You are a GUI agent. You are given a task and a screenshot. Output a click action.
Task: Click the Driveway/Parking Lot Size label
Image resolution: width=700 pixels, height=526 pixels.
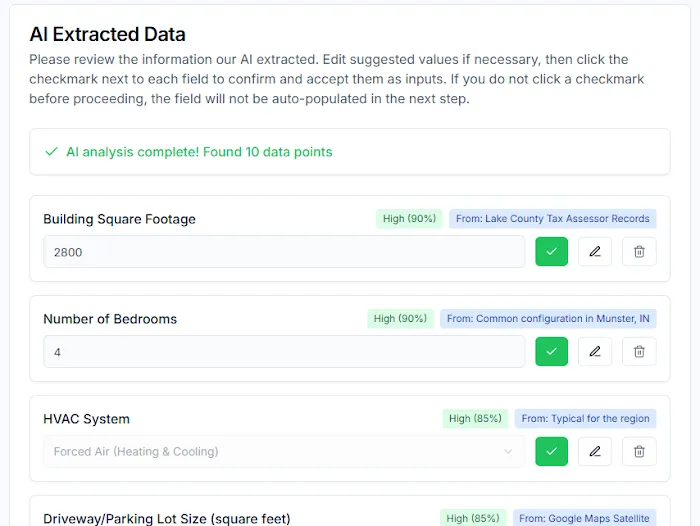(x=167, y=519)
